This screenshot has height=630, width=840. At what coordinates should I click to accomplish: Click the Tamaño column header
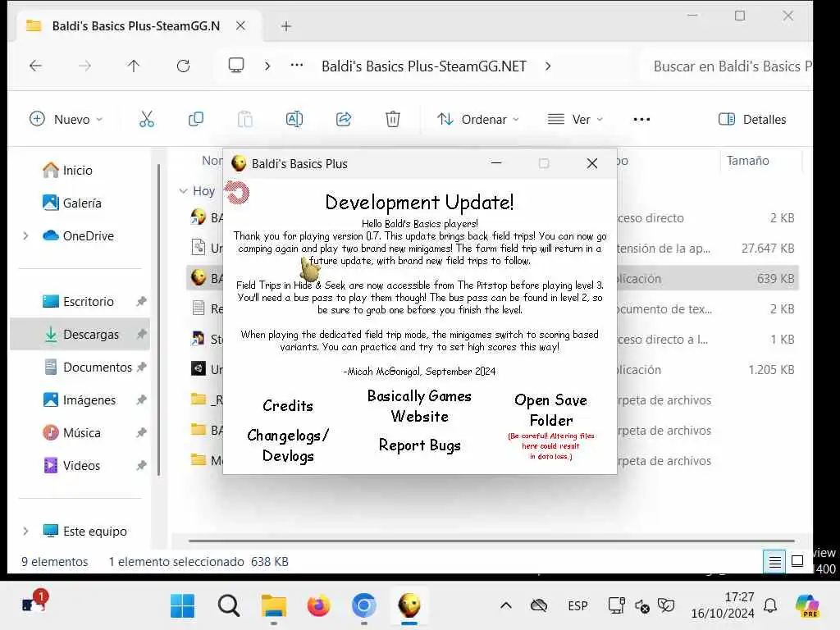(748, 161)
